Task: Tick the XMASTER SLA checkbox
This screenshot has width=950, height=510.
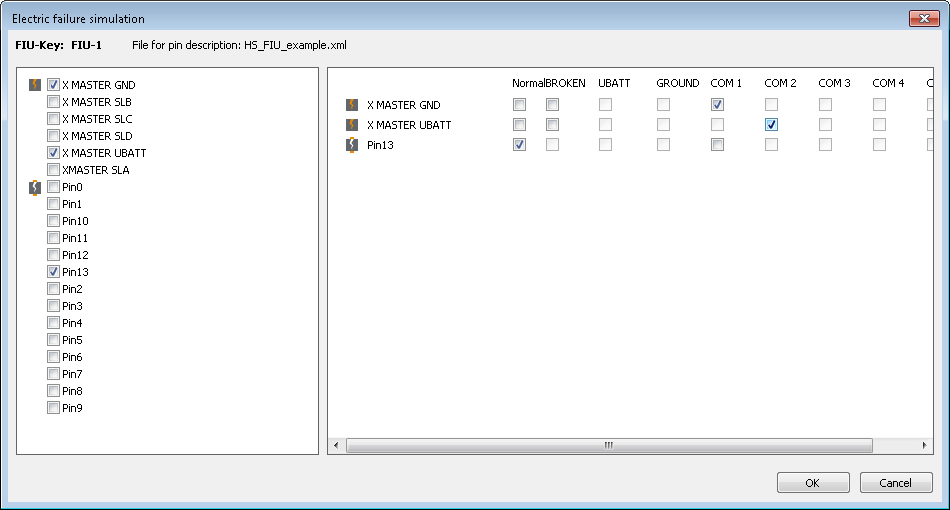Action: [53, 170]
